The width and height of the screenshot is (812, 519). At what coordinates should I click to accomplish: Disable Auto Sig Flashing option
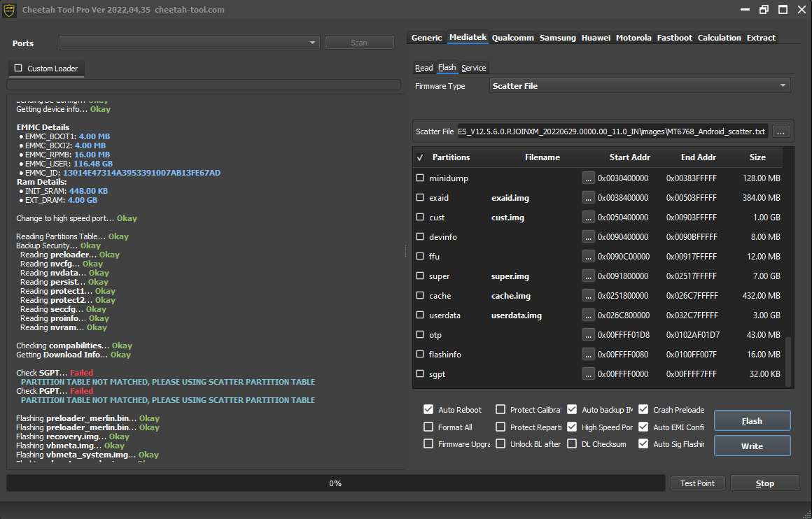point(643,443)
